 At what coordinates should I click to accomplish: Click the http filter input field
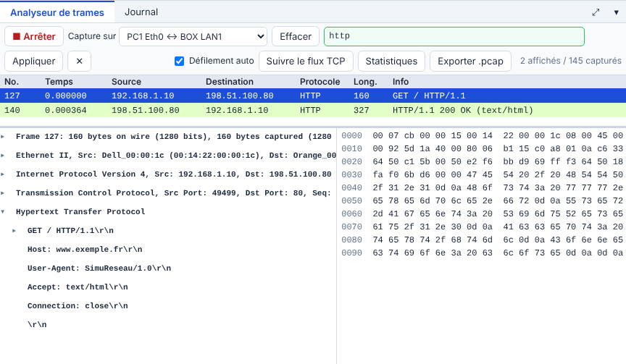pyautogui.click(x=454, y=36)
